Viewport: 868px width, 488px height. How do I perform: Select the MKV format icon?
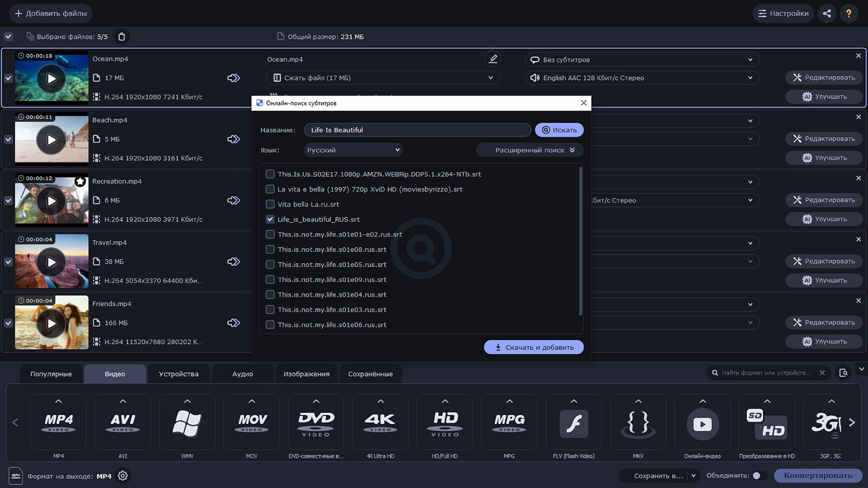click(638, 423)
